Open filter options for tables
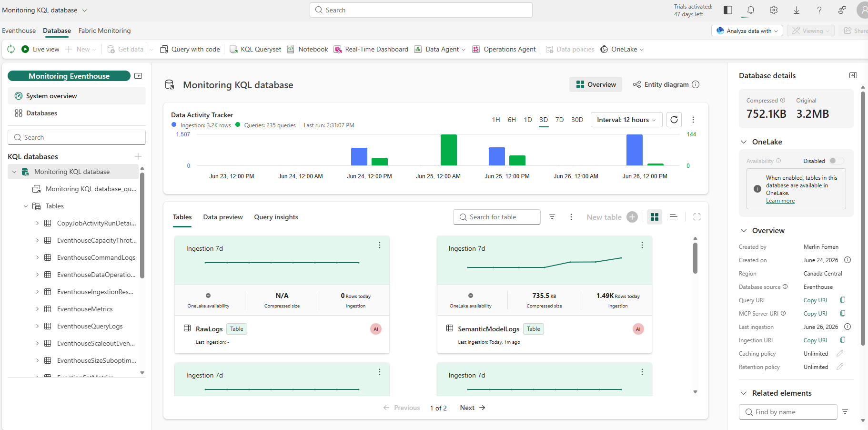Image resolution: width=868 pixels, height=430 pixels. [x=552, y=217]
